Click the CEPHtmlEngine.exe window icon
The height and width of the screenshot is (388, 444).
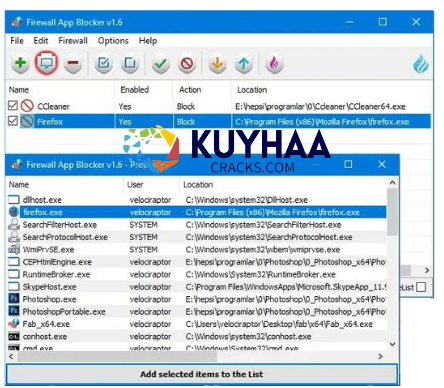click(x=14, y=262)
